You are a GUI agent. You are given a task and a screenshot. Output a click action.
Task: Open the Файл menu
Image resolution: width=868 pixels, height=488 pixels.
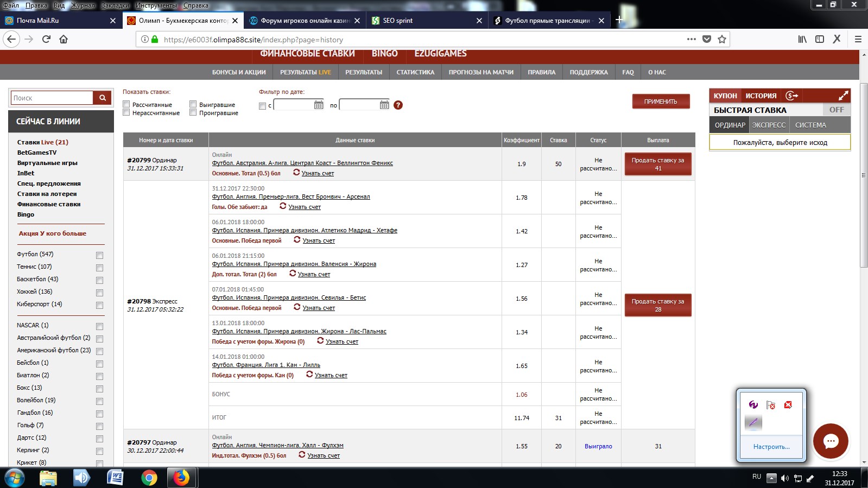tap(11, 5)
